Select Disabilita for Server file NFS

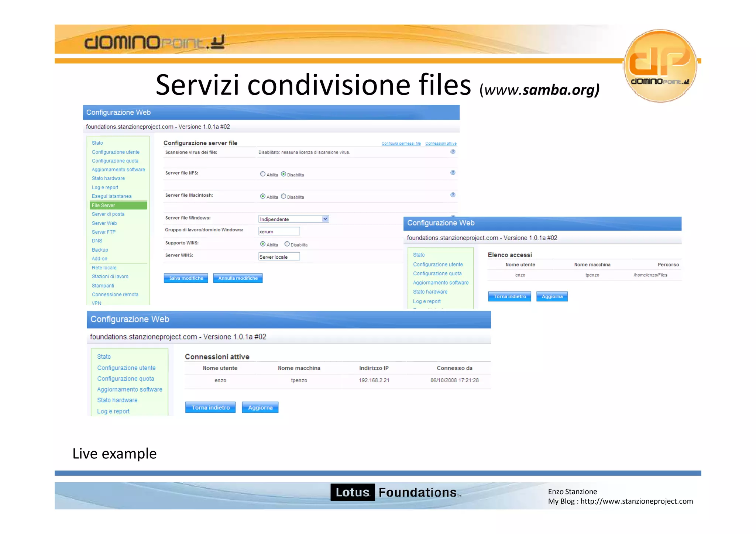click(283, 174)
